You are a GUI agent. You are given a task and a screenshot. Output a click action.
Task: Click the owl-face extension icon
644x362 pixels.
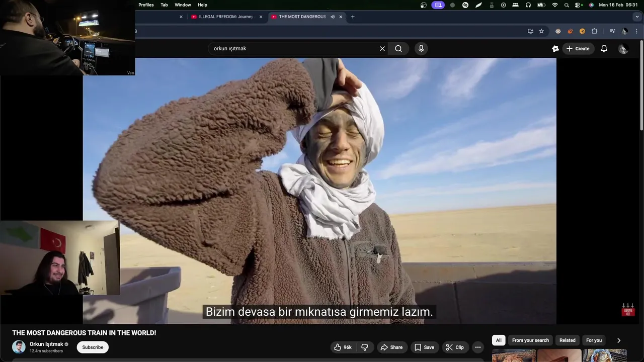[558, 31]
